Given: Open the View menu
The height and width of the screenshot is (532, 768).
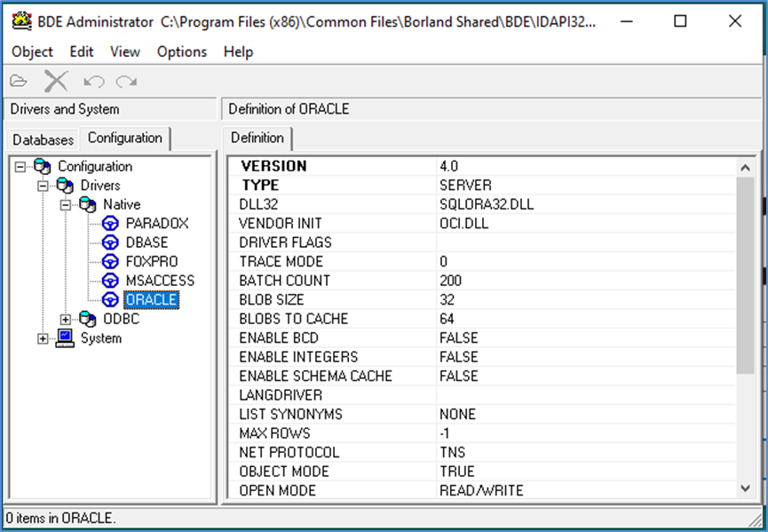Looking at the screenshot, I should [125, 52].
